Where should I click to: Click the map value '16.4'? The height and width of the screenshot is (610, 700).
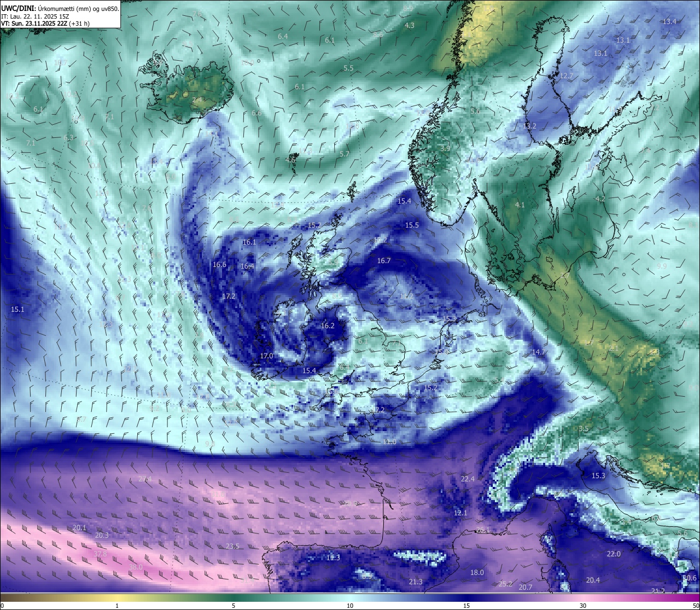[x=247, y=266]
